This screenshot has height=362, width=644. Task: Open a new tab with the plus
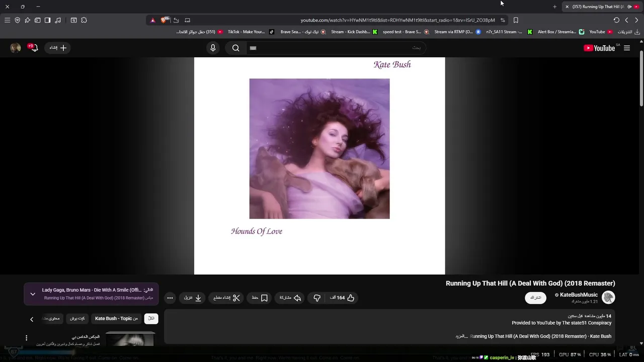tap(554, 7)
